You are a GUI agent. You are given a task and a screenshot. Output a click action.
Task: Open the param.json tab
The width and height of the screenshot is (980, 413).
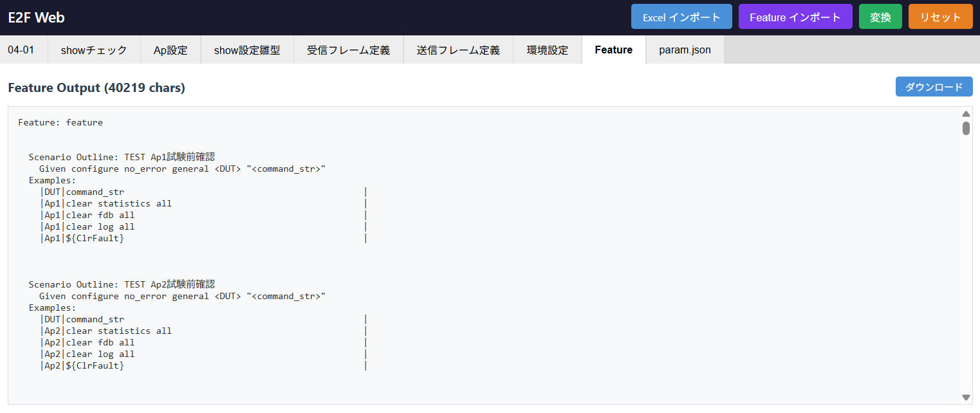[684, 50]
